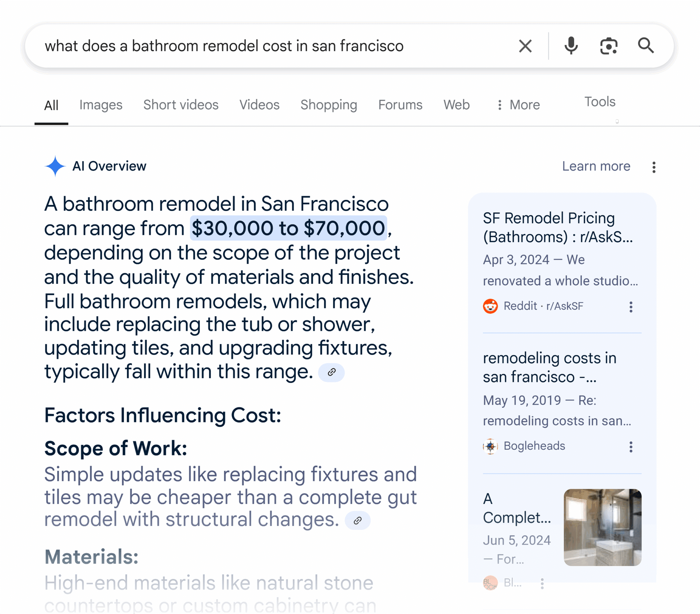Open the Shopping tab
Viewport: 700px width, 614px height.
(329, 105)
